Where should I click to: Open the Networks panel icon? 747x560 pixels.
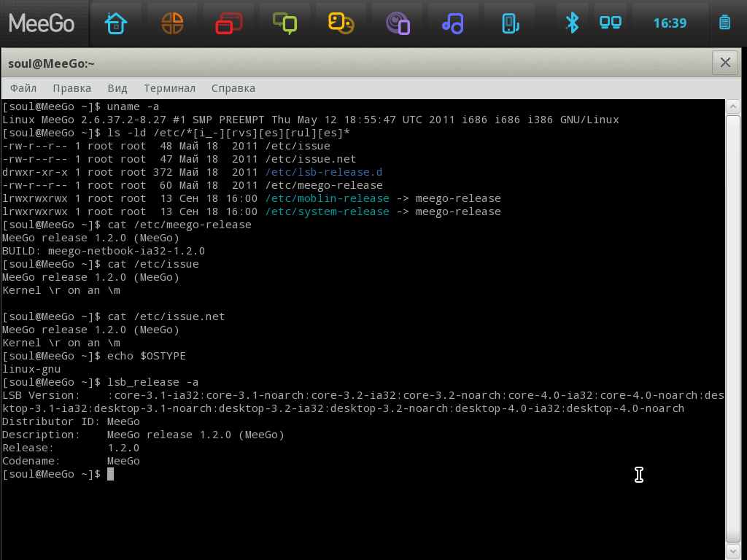(611, 23)
